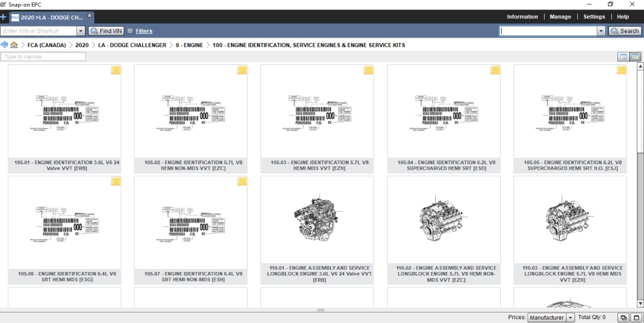Click the Total Qty: 0 status text
This screenshot has width=644, height=323.
(591, 317)
